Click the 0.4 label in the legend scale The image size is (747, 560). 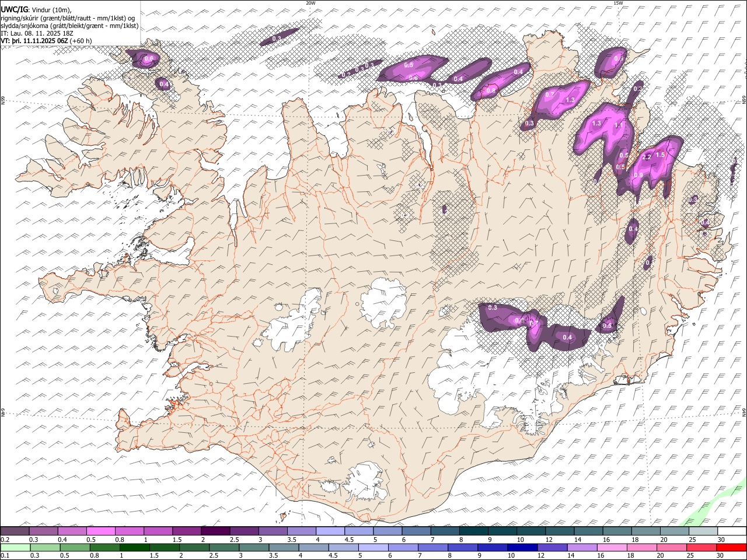62,540
